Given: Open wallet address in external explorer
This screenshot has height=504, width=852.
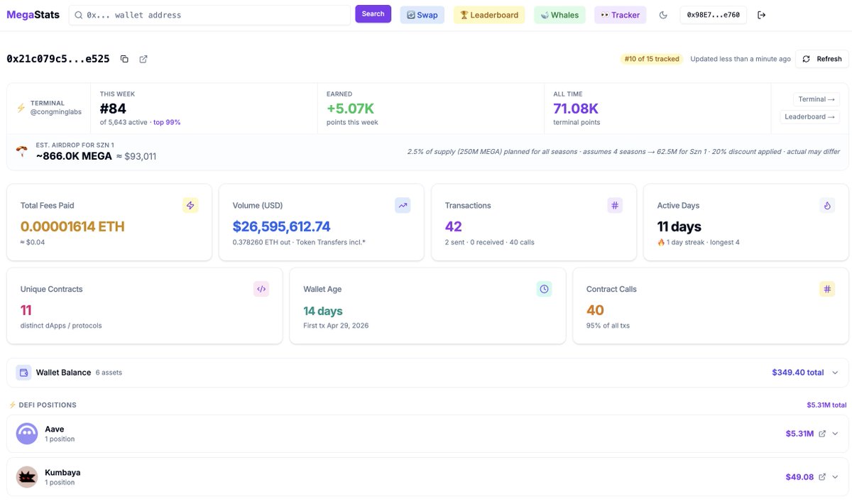Looking at the screenshot, I should coord(143,59).
